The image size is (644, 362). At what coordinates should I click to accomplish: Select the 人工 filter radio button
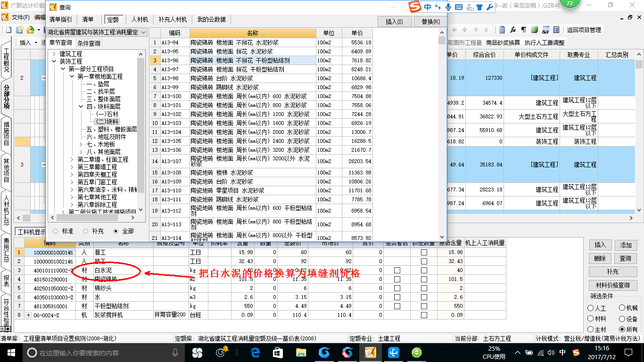[x=590, y=308]
